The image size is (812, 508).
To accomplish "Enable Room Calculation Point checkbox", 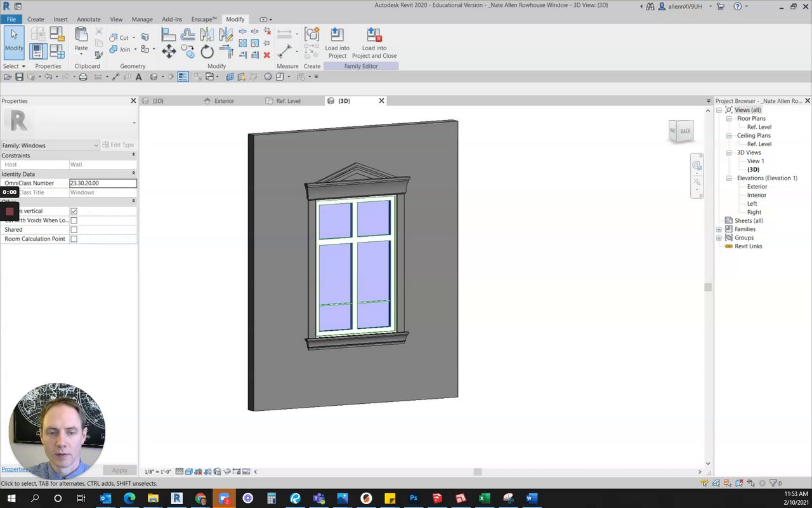I will click(74, 239).
